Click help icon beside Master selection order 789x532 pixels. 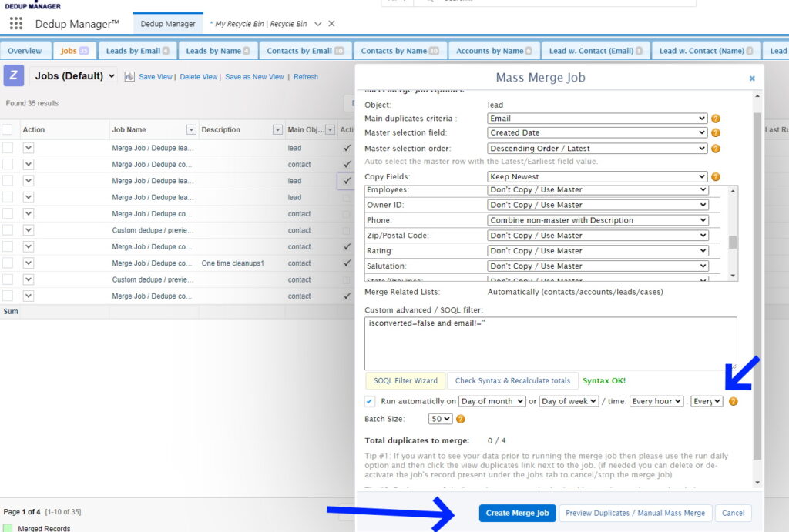pos(716,149)
